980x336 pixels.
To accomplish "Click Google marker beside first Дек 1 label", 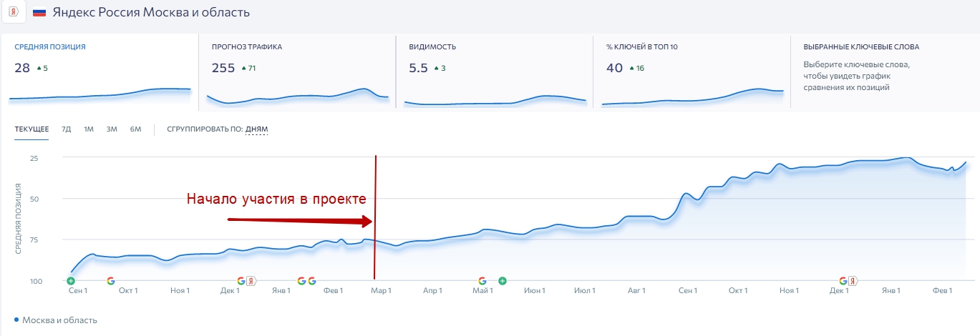I will [241, 281].
